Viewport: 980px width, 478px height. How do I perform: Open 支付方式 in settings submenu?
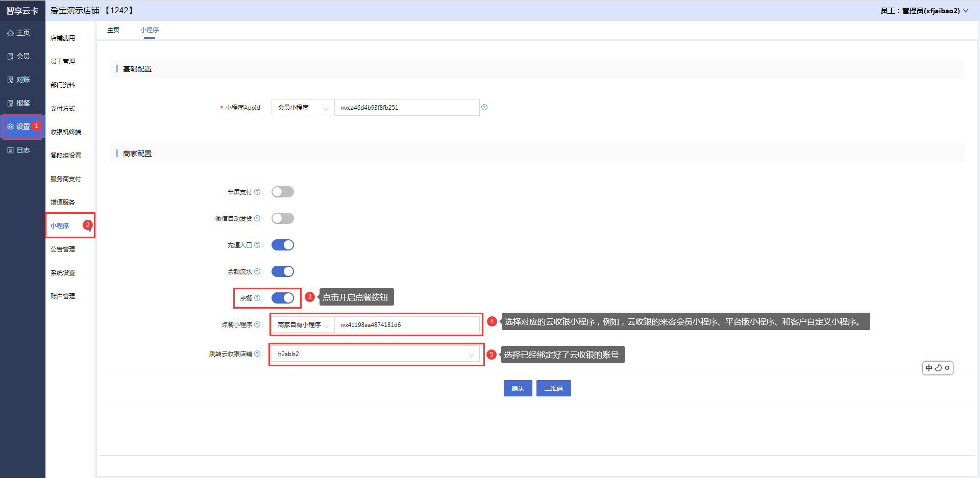(x=63, y=109)
